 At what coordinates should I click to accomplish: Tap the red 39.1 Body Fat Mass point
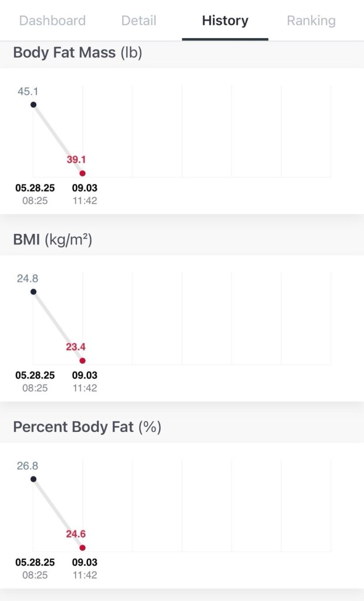point(82,173)
